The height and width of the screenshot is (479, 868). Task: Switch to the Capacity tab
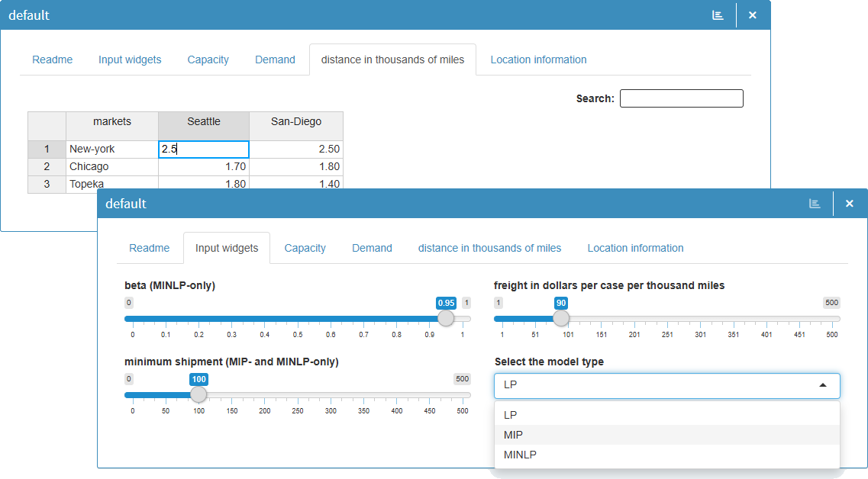(305, 248)
